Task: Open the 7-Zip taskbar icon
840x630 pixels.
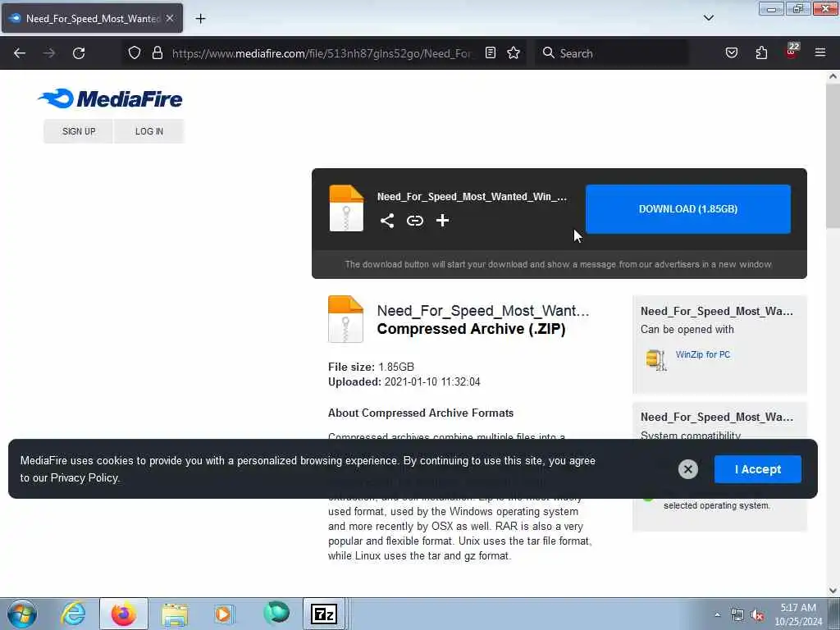Action: point(324,614)
